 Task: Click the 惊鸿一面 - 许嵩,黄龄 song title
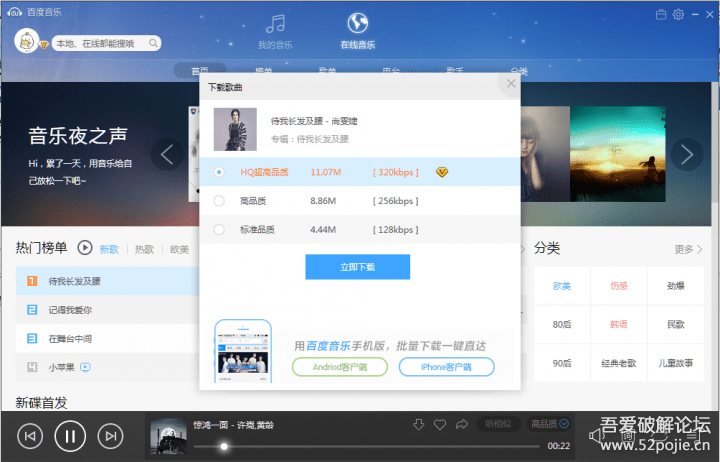point(233,425)
